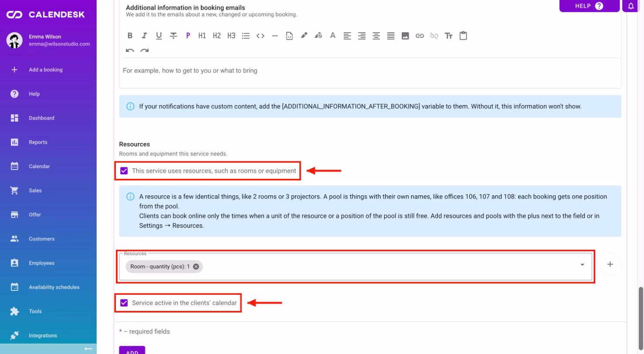Viewport: 644px width, 354px height.
Task: Apply H1 heading style
Action: 202,36
